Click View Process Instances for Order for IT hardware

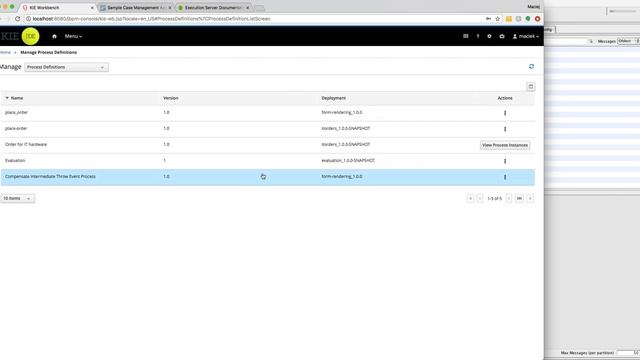pos(505,145)
